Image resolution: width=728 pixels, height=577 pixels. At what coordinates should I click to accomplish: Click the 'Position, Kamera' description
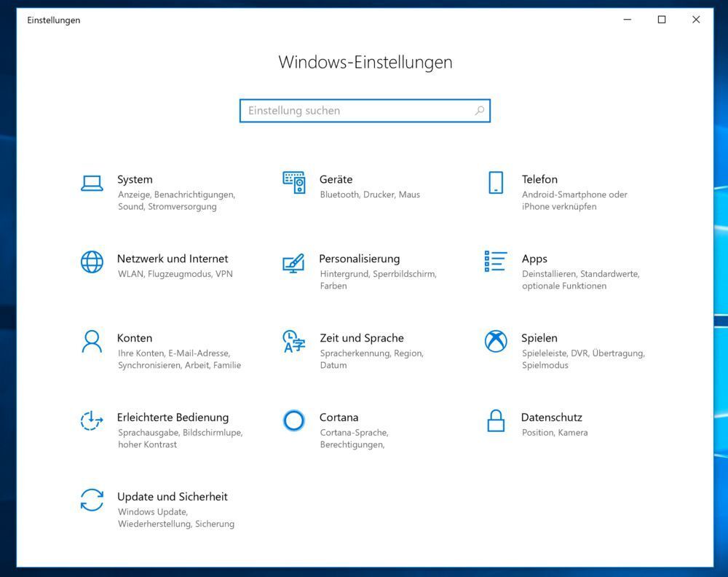555,433
